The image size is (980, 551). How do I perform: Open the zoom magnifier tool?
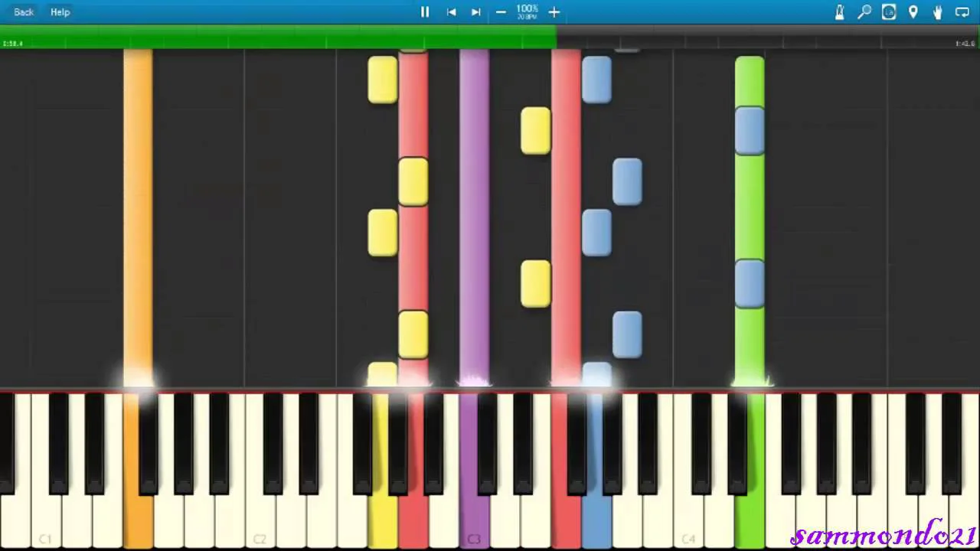point(864,12)
